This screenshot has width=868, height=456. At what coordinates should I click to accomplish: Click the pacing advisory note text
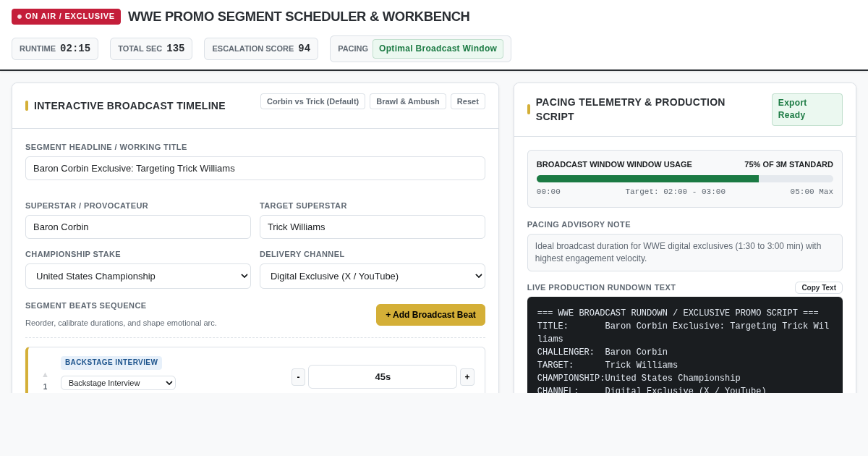point(684,253)
